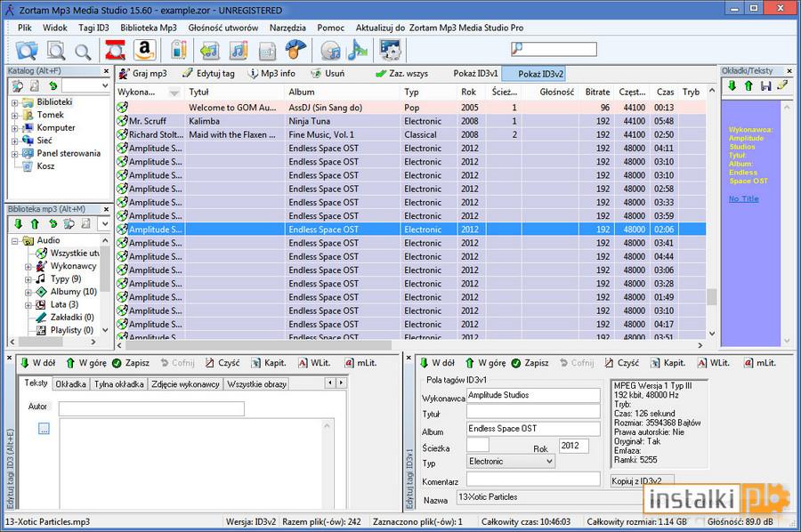Click pencil icon in Okładki/Teksty panel
Screen dimensions: 801x532
point(782,85)
